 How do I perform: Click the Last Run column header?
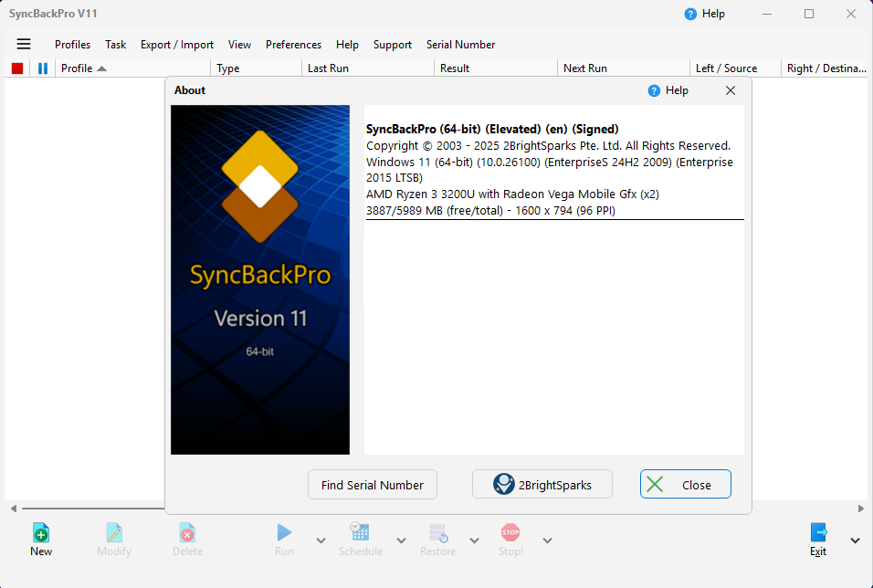(x=368, y=68)
